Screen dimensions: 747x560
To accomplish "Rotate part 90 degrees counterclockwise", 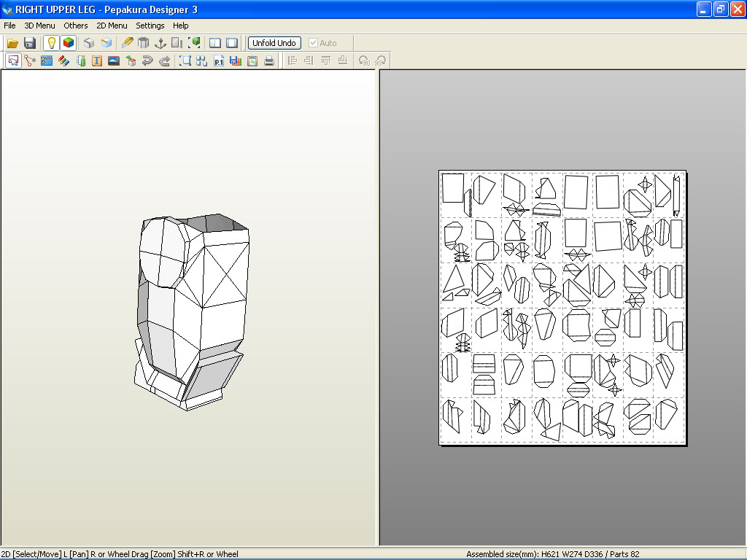I will pos(365,61).
